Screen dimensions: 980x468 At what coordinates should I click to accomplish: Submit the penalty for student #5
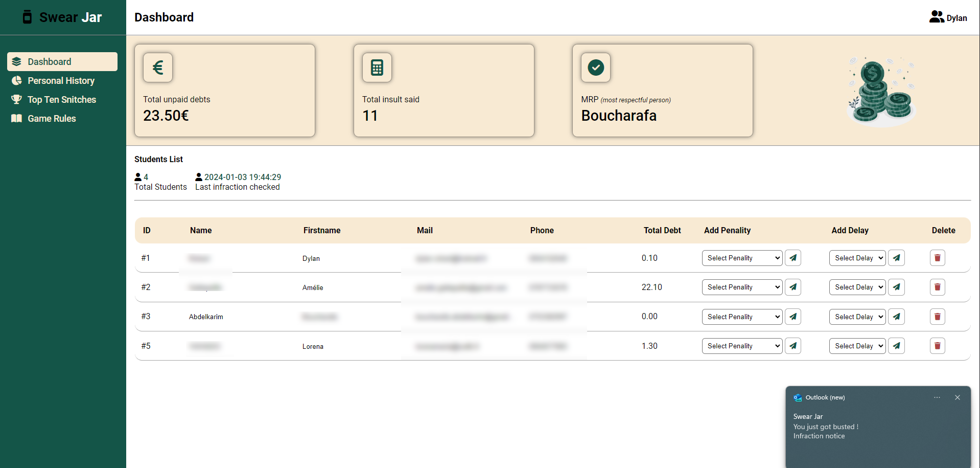pyautogui.click(x=792, y=346)
